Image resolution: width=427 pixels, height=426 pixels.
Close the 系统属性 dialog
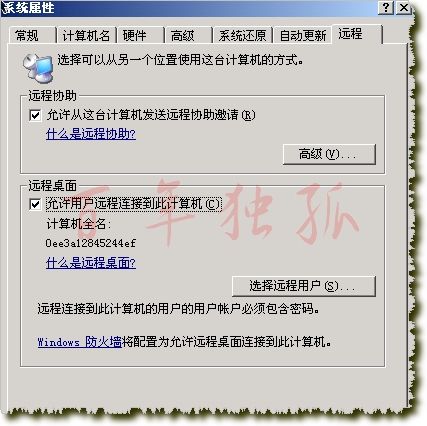403,8
